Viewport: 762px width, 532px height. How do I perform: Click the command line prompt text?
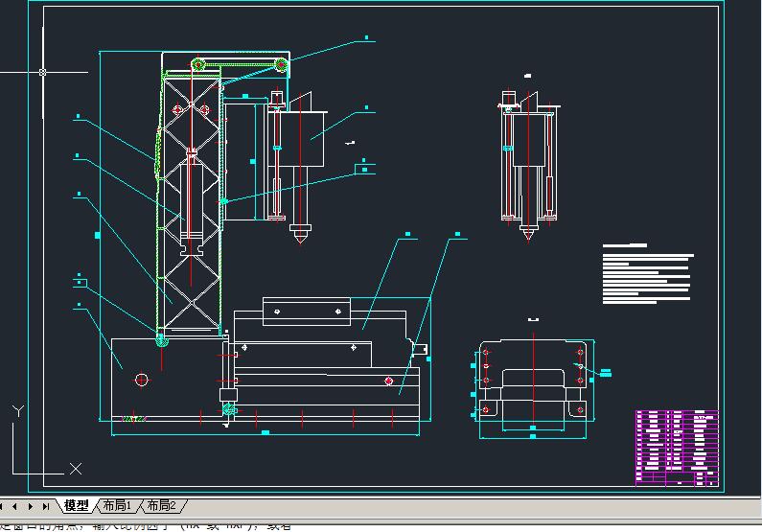146,526
